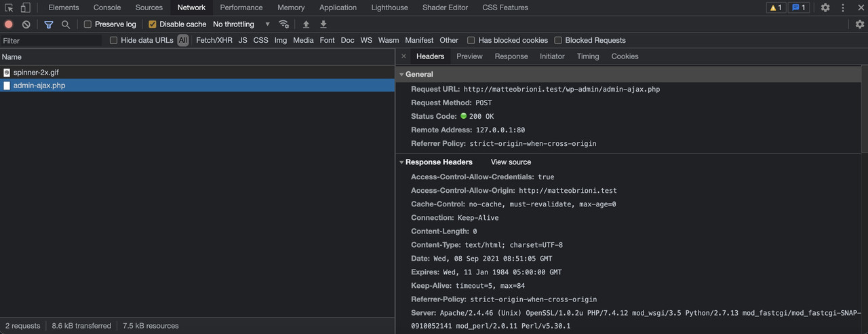Activate the inspect element picker icon
This screenshot has height=334, width=868.
pos(9,7)
